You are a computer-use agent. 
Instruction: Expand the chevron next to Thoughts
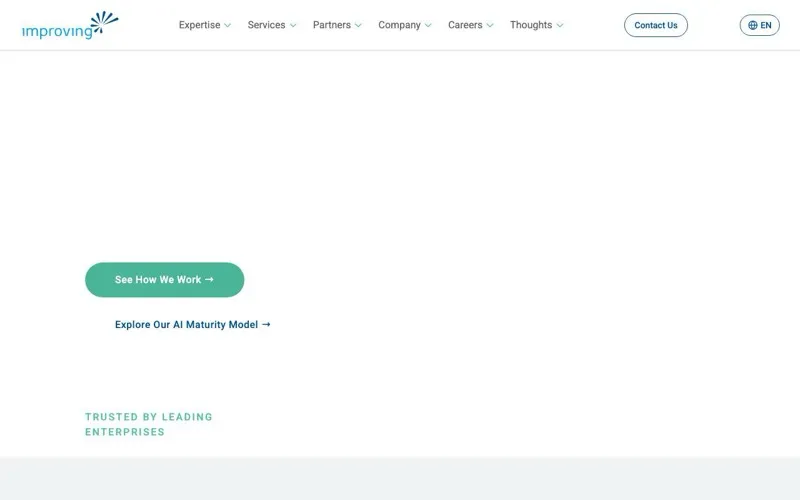coord(560,26)
